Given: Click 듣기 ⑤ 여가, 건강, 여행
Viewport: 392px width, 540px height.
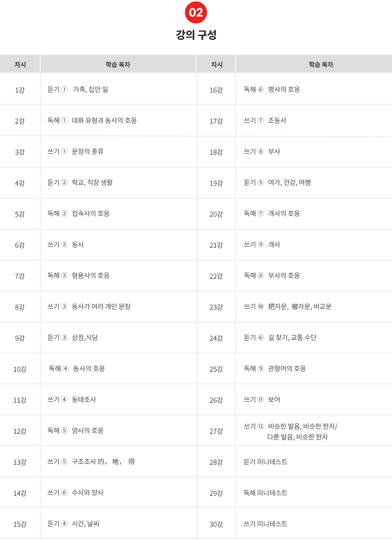Looking at the screenshot, I should pyautogui.click(x=277, y=182).
